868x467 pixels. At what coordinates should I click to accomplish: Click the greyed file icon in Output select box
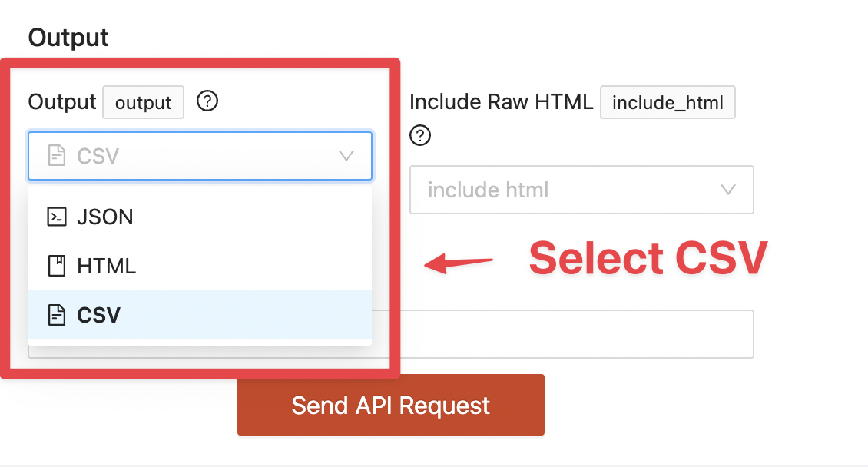pyautogui.click(x=57, y=155)
